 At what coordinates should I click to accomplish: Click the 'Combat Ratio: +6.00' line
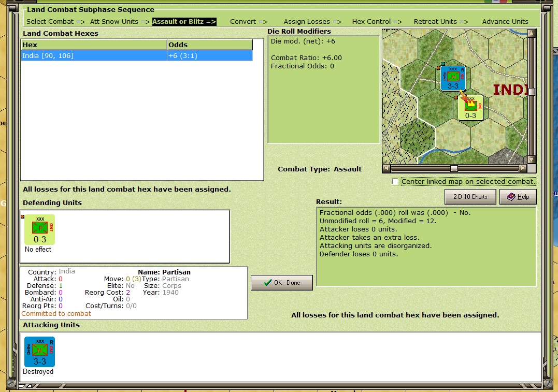coord(306,57)
